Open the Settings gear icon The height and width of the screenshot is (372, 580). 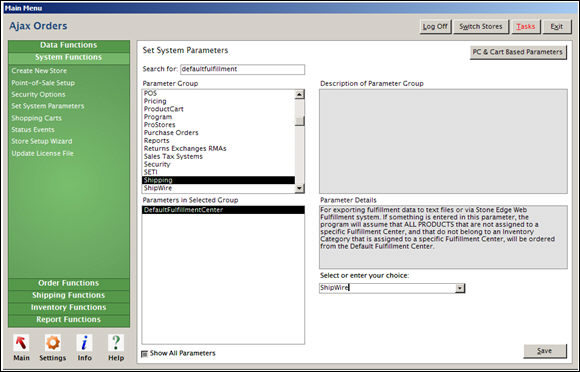coord(53,343)
